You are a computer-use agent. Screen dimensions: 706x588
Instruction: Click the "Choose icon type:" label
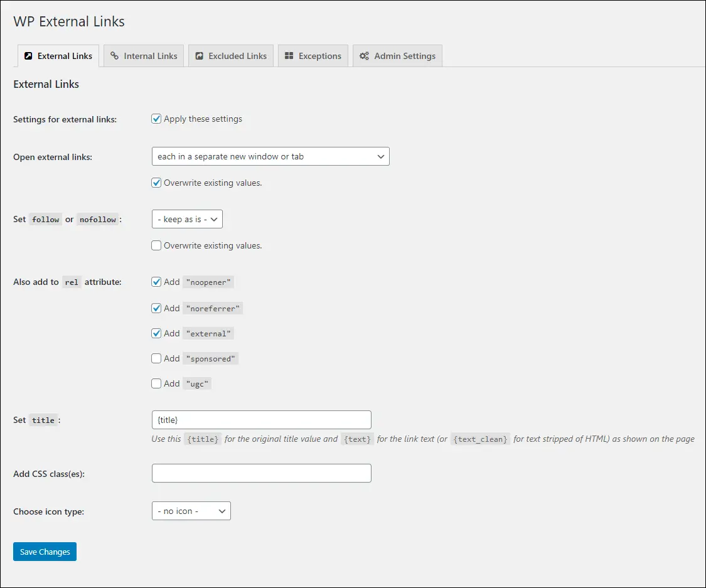point(48,512)
